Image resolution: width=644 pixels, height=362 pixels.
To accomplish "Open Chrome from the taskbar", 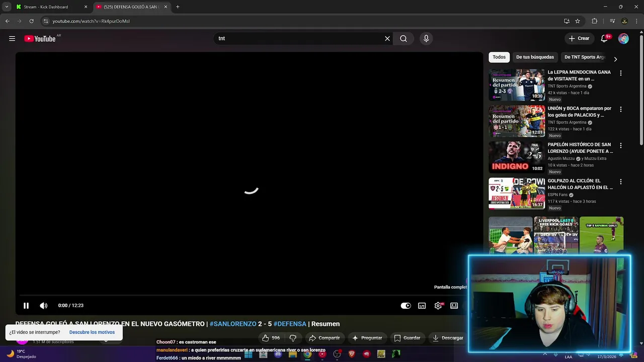I will (307, 354).
